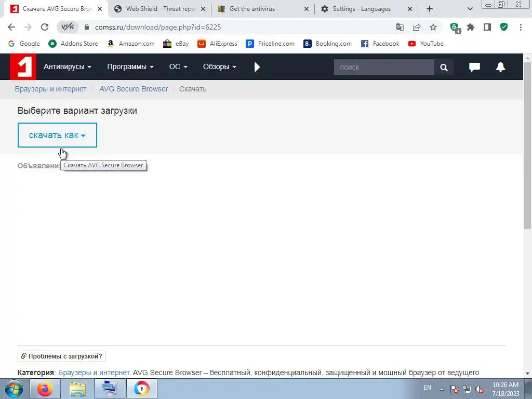Select the Скачать AVG Secure Browser tab
532x399 pixels.
pyautogui.click(x=58, y=9)
